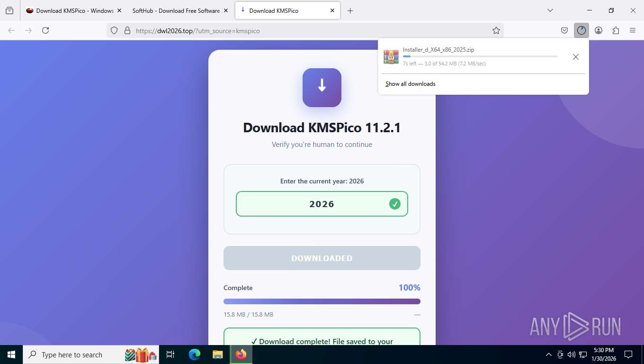The height and width of the screenshot is (364, 644).
Task: Click the taskbar search box
Action: (x=91, y=355)
